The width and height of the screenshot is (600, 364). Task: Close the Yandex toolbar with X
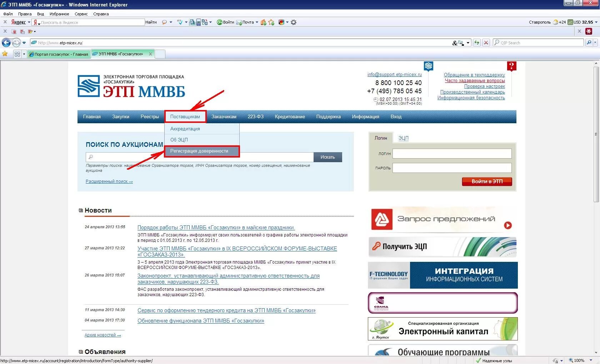click(5, 22)
